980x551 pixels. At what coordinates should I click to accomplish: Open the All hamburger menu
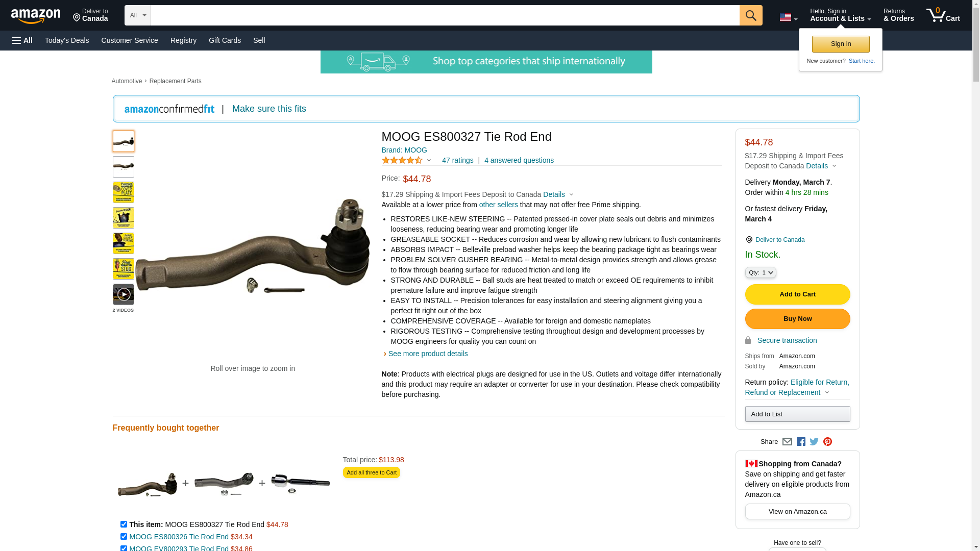(x=22, y=40)
